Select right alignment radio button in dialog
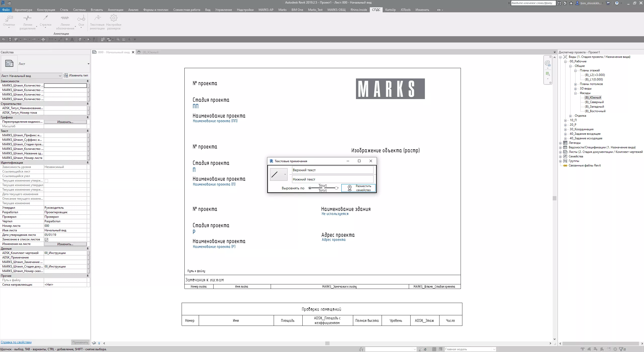 (337, 188)
